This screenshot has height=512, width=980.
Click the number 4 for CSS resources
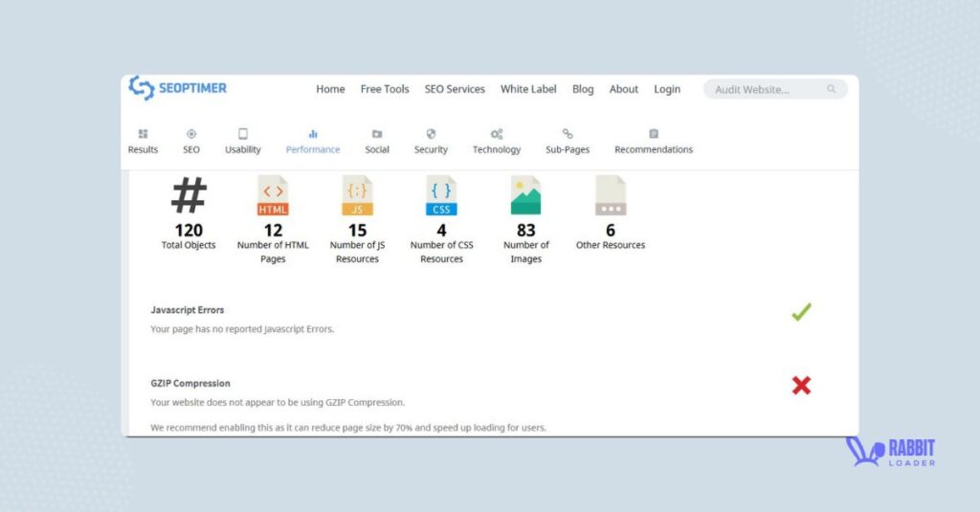(x=441, y=230)
